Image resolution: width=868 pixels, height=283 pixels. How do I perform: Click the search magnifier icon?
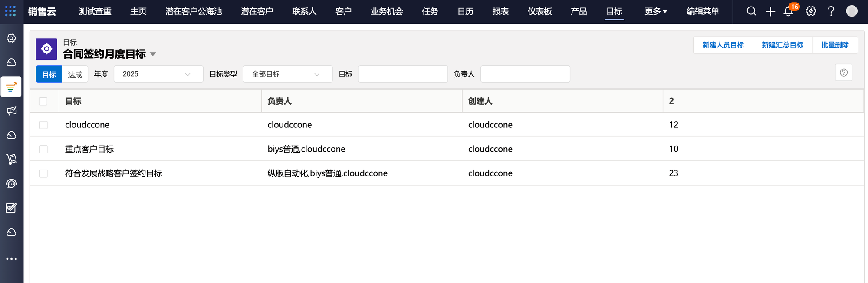(751, 11)
